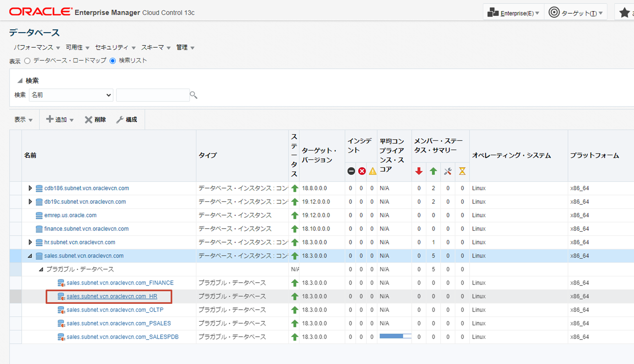The width and height of the screenshot is (634, 364).
Task: Click the green status arrow for emrep.us.oracle.com
Action: [x=294, y=215]
